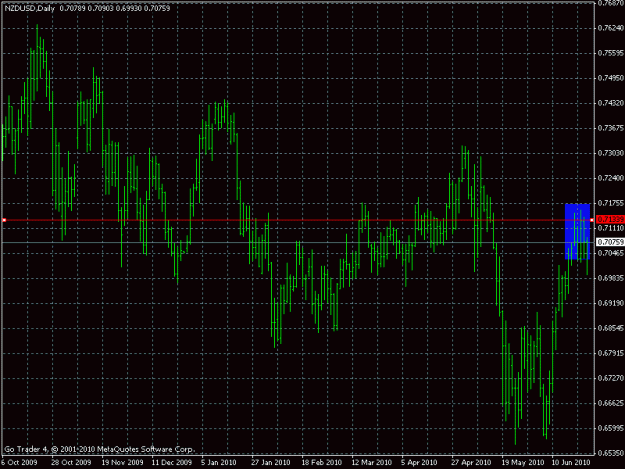Screen dimensions: 625x469
Task: Click the red line's left anchor handle
Action: 4,220
